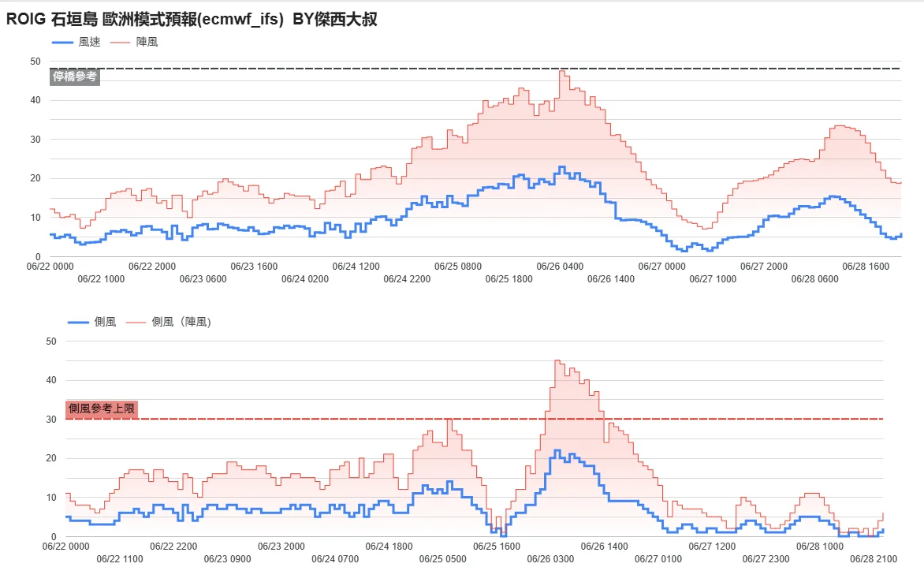Click the 停橋參考 threshold label
Image resolution: width=924 pixels, height=571 pixels.
75,77
